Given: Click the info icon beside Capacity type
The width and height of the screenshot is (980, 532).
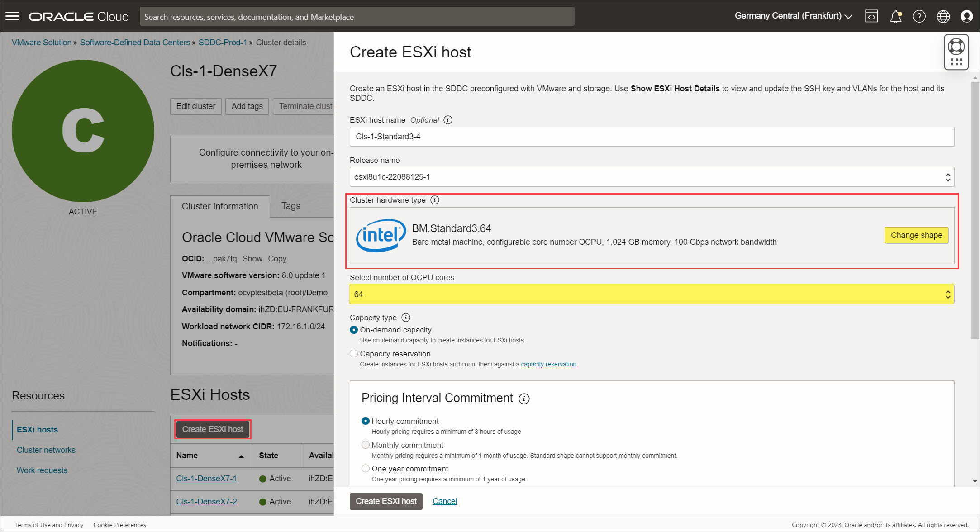Looking at the screenshot, I should click(405, 318).
